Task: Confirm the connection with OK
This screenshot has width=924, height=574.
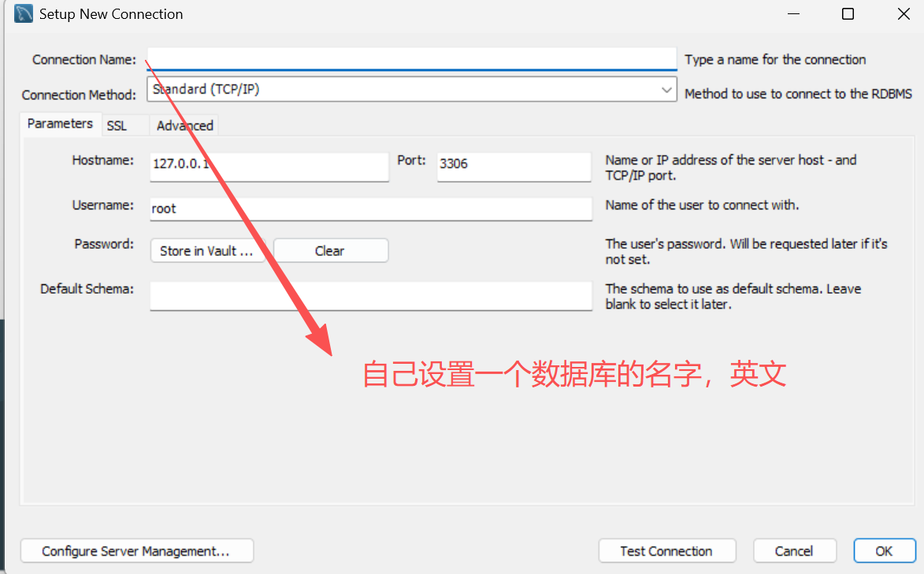Action: 884,551
